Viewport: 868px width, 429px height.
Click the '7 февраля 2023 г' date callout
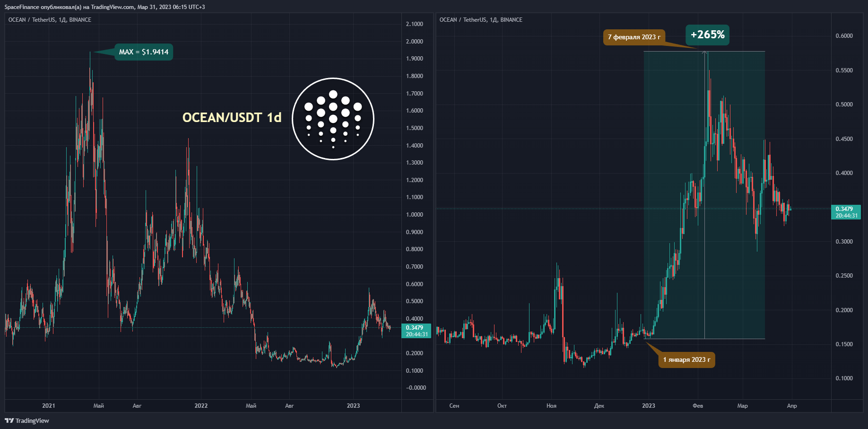click(634, 37)
